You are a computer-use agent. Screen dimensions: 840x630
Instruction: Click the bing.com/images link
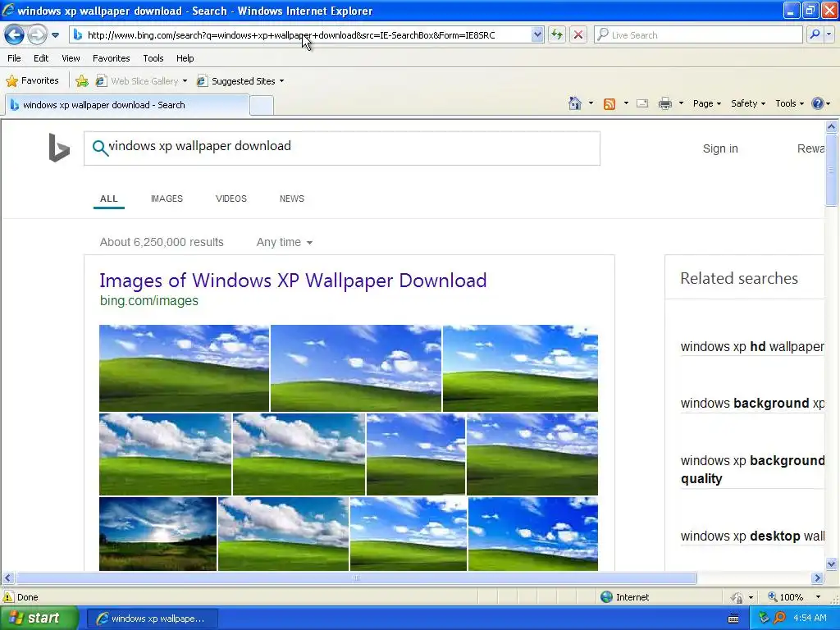point(149,300)
